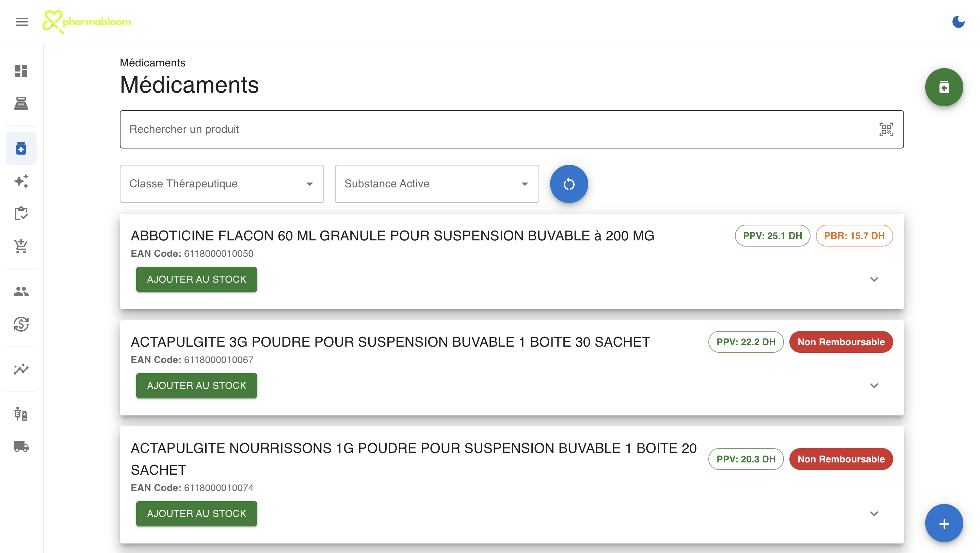
Task: Click the barcode scanner icon in search
Action: click(x=886, y=129)
